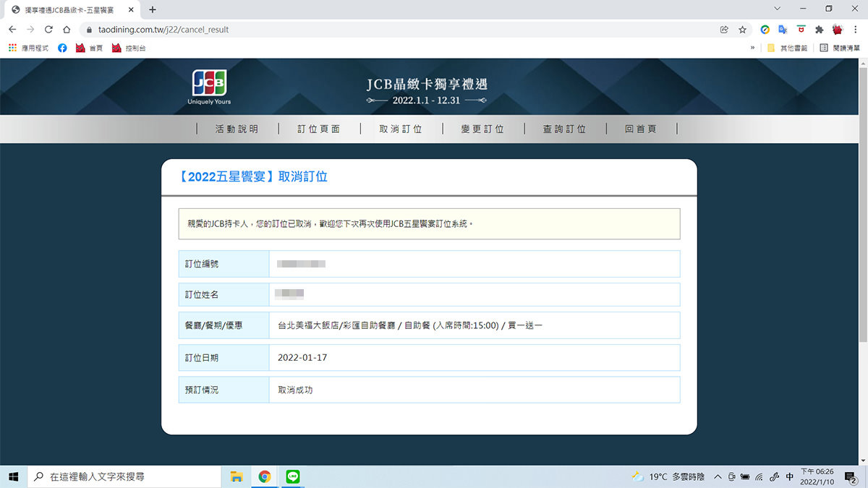Viewport: 868px width, 488px height.
Task: Bookmark this page with the star icon
Action: [743, 30]
